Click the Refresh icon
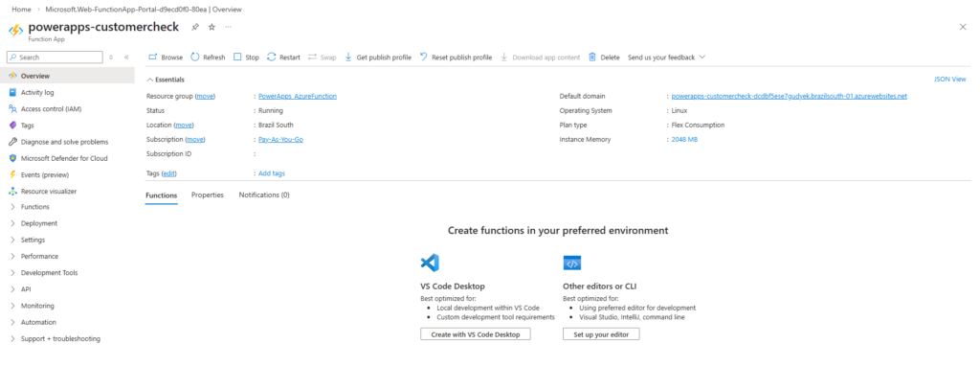980x390 pixels. point(195,57)
